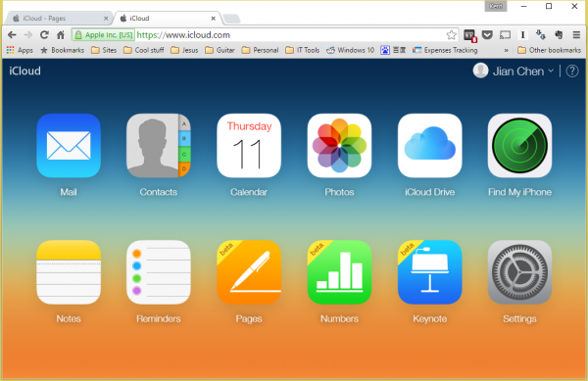Open the Chrome hamburger menu
The height and width of the screenshot is (381, 588).
[x=576, y=35]
